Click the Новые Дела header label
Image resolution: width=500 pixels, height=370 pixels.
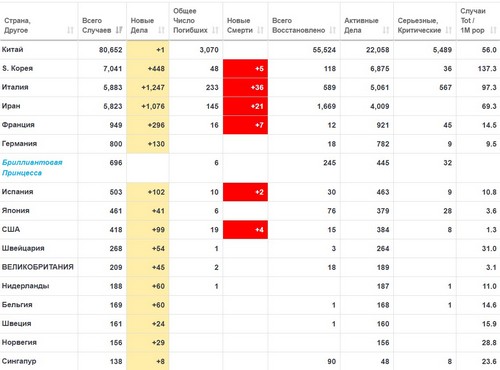point(142,25)
